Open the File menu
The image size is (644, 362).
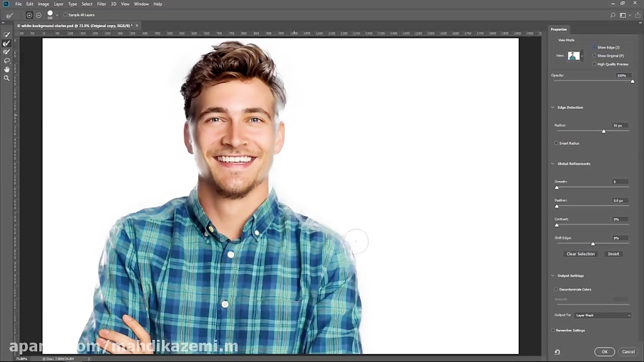tap(19, 4)
